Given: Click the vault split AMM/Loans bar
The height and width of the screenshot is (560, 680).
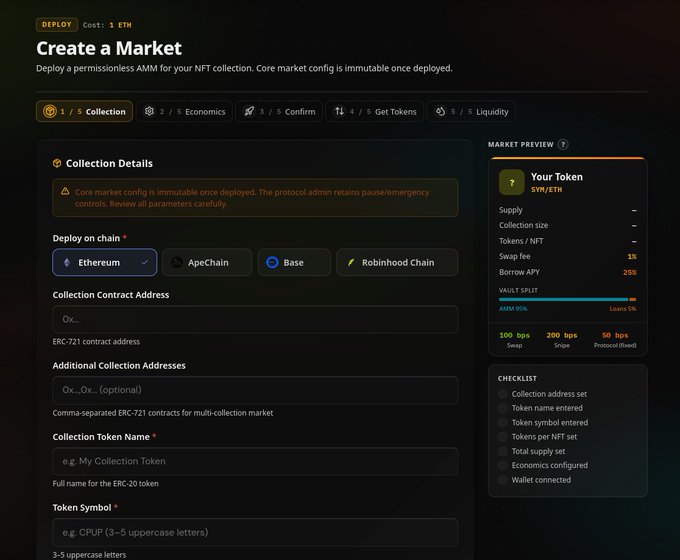Looking at the screenshot, I should [x=568, y=299].
